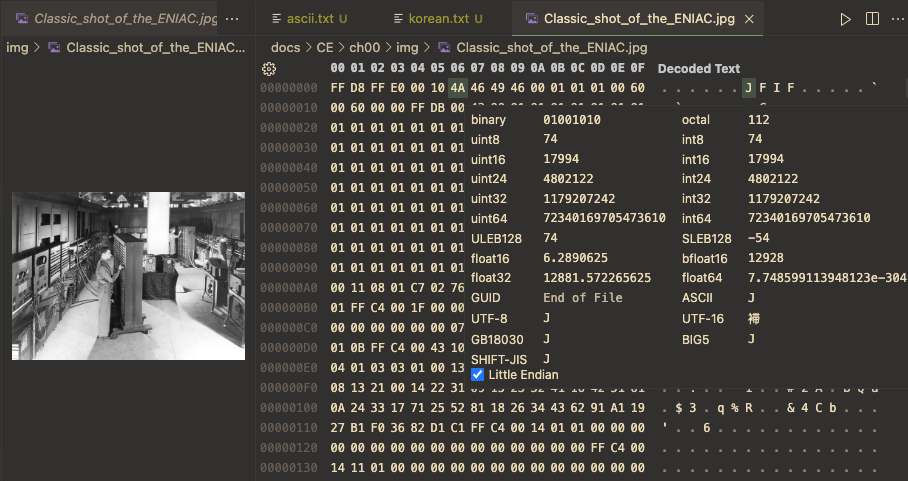
Task: Click the UTF-16 decoded character
Action: point(753,318)
